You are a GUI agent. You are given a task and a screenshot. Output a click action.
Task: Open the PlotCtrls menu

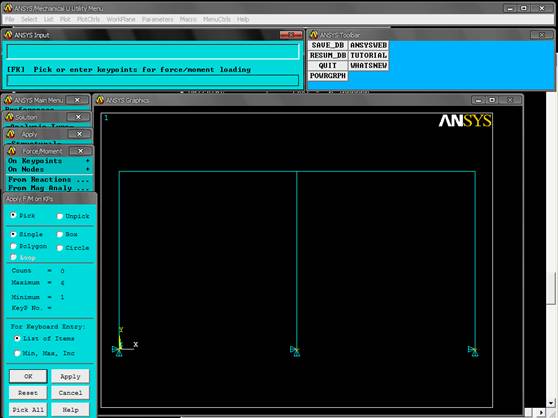[x=88, y=19]
